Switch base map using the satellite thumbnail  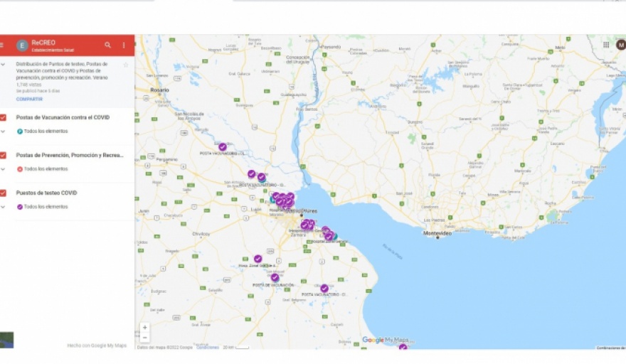pyautogui.click(x=6, y=340)
